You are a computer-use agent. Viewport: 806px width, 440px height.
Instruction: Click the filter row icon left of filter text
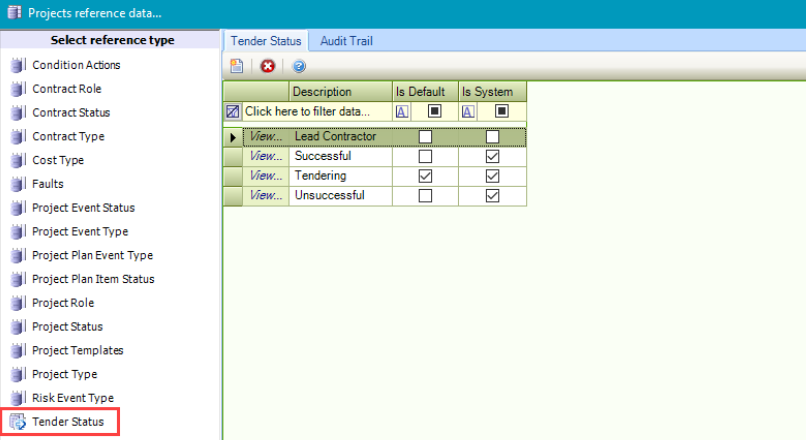[233, 111]
